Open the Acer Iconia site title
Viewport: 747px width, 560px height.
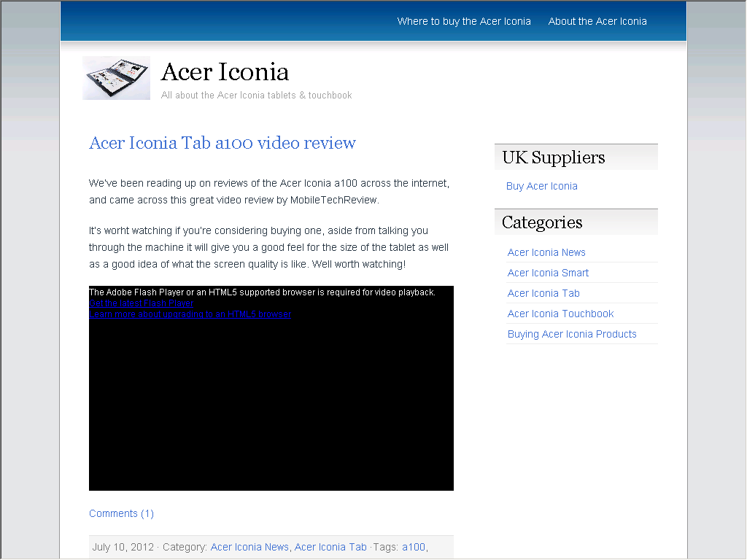tap(225, 72)
